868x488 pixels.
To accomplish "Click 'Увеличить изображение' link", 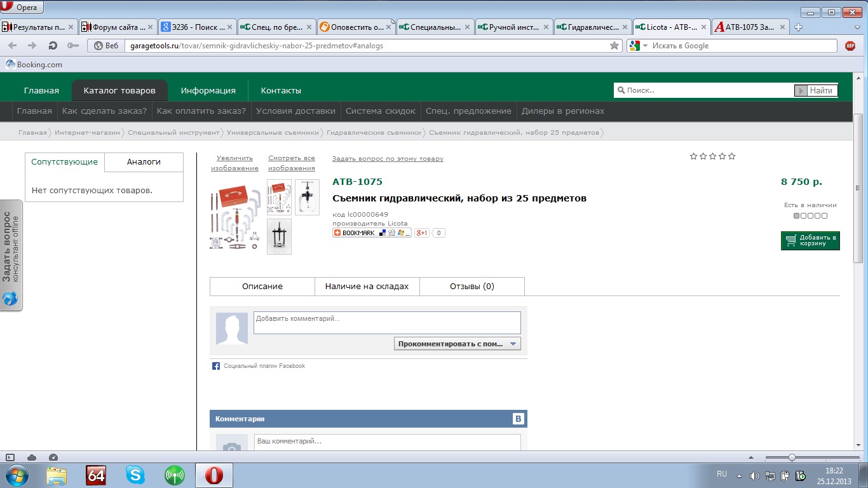I will [x=235, y=163].
